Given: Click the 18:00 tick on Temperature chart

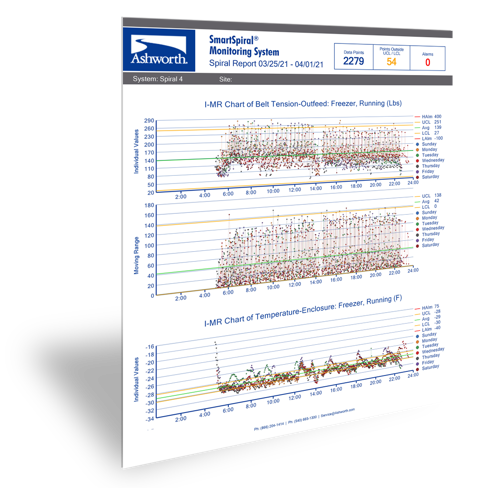Looking at the screenshot, I should coord(356,385).
